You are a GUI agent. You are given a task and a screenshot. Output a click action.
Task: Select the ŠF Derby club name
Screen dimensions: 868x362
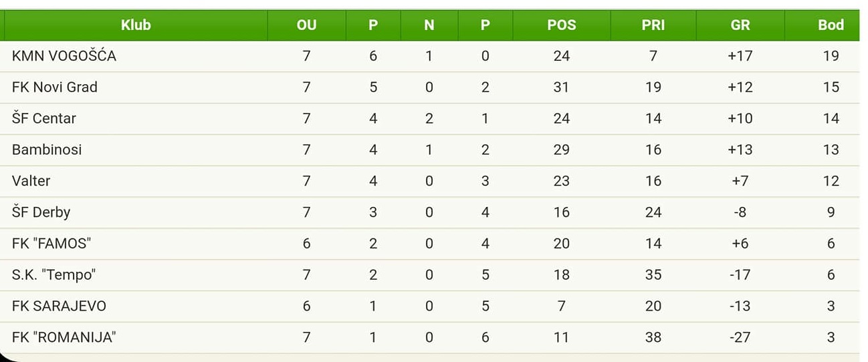click(41, 212)
